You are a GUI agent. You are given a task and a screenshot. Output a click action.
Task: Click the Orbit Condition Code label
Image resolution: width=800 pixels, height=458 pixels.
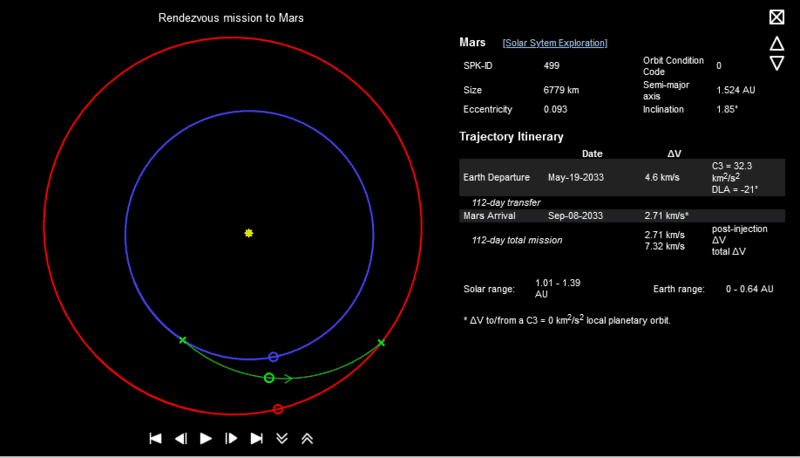tap(673, 66)
